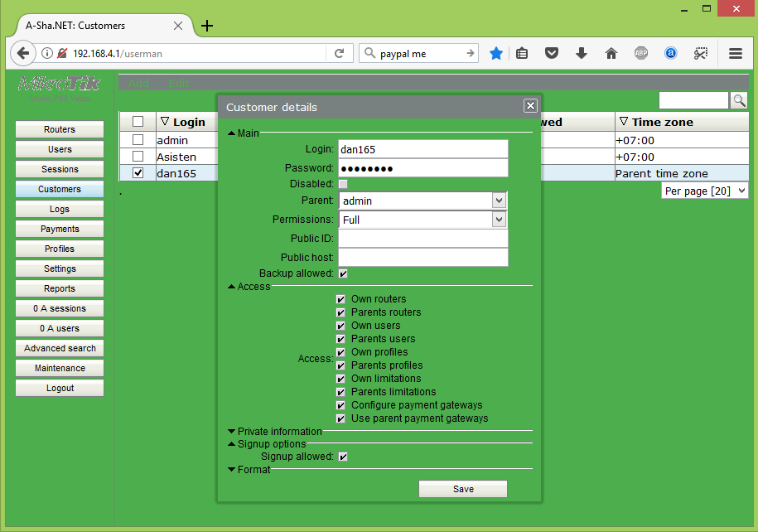Click the screenshot scissors tool icon

(701, 53)
